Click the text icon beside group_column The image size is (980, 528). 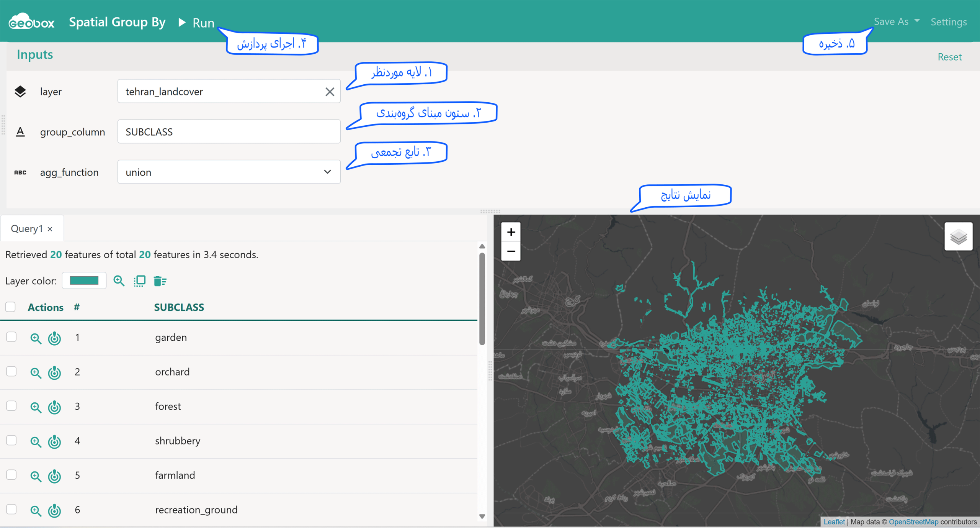point(20,132)
